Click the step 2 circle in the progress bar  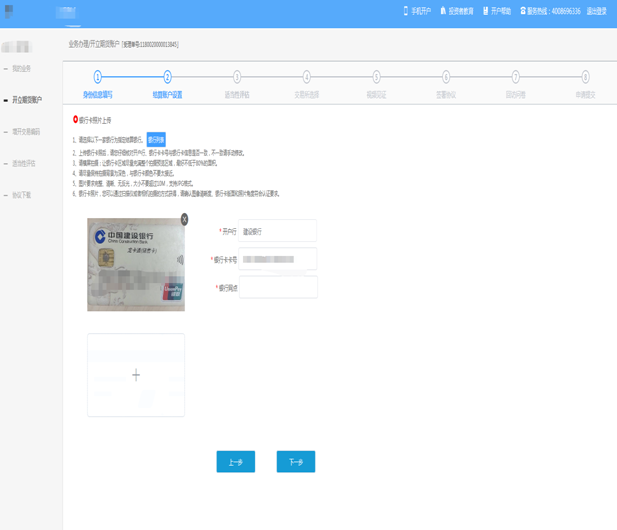point(167,77)
